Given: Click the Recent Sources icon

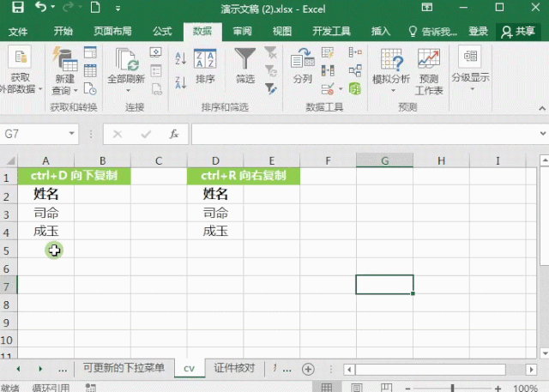Looking at the screenshot, I should 90,89.
